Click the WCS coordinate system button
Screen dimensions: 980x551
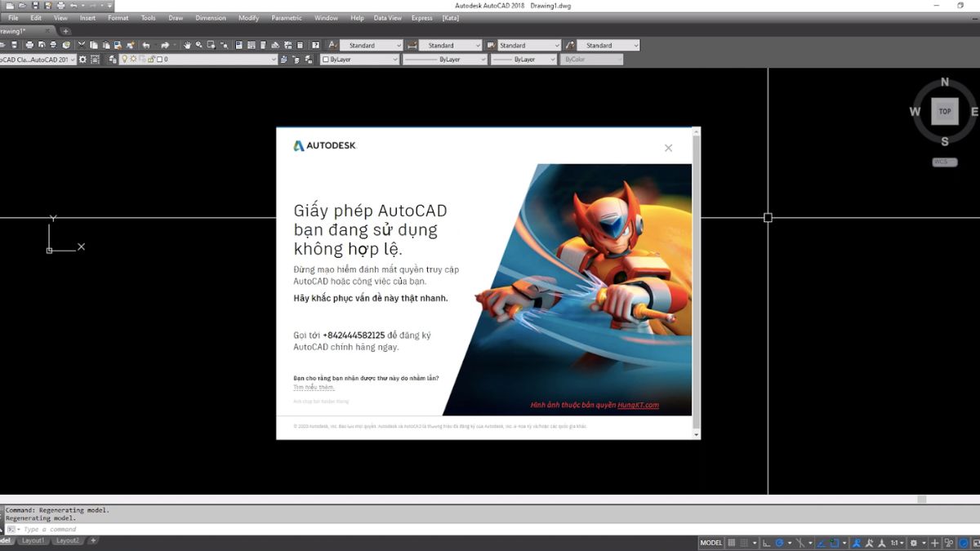pos(945,162)
